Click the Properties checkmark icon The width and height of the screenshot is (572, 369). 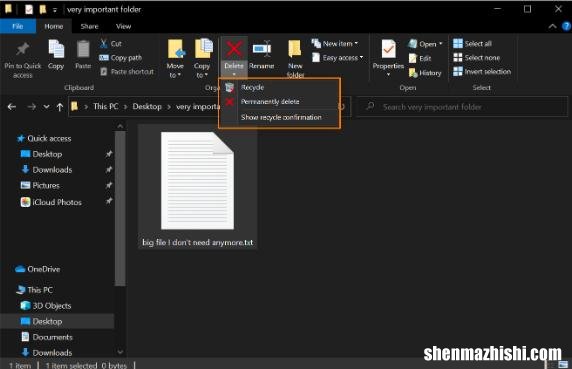[x=388, y=49]
